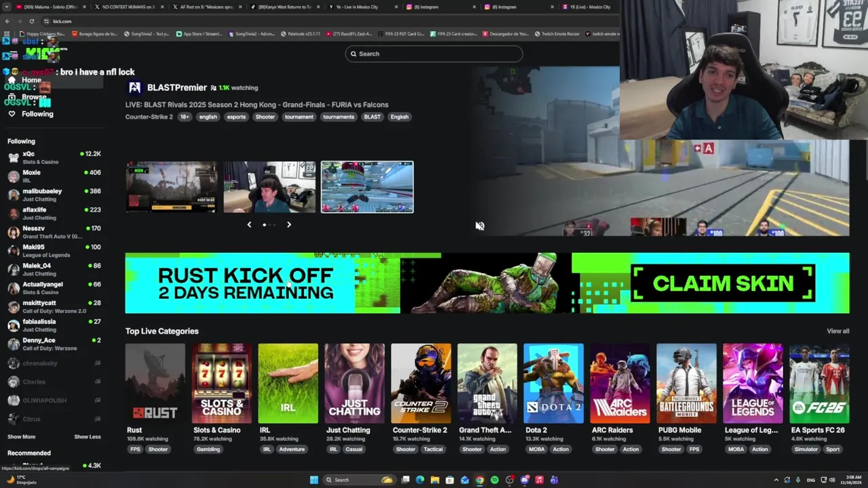This screenshot has height=488, width=868.
Task: Open the Twitch Emote Resizer bookmark
Action: click(557, 34)
